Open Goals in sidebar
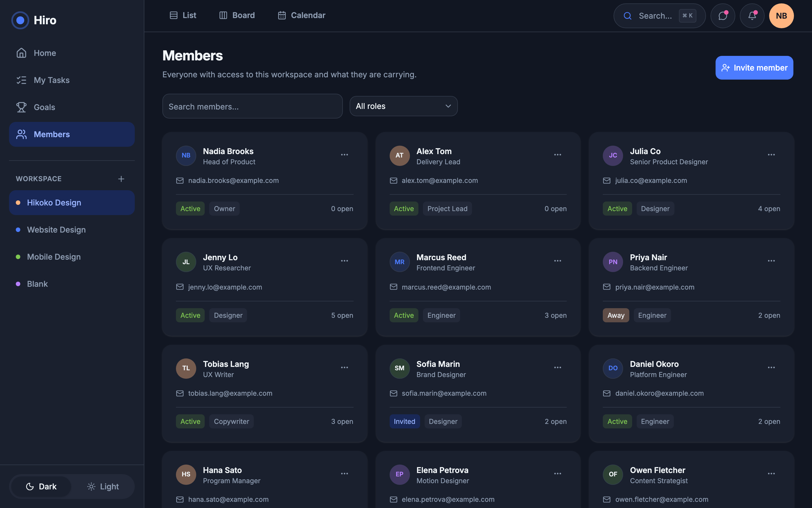812x508 pixels. point(72,107)
